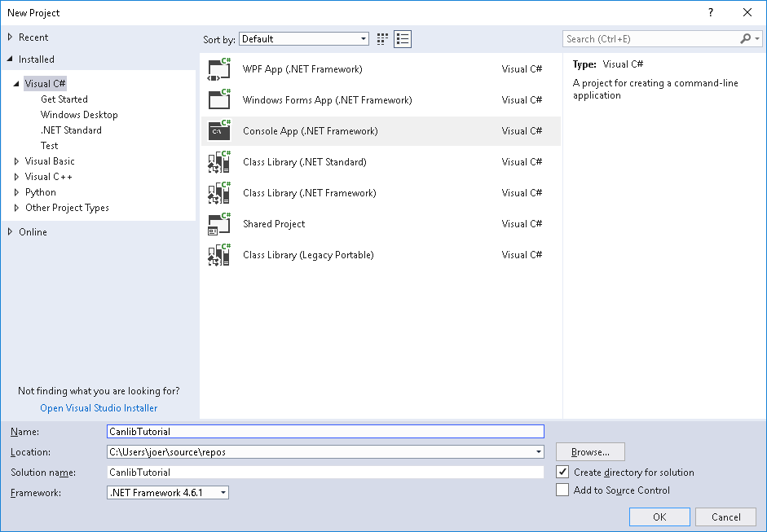
Task: Expand the Visual Basic tree node
Action: [16, 161]
